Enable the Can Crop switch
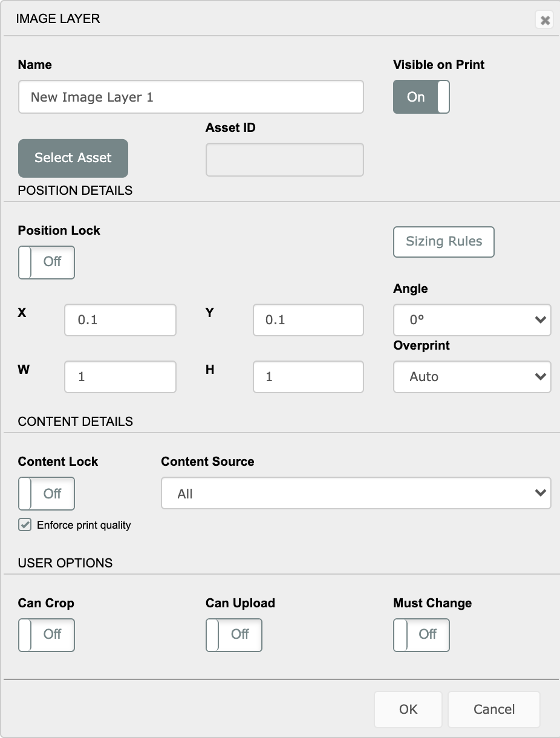This screenshot has height=738, width=560. click(47, 635)
